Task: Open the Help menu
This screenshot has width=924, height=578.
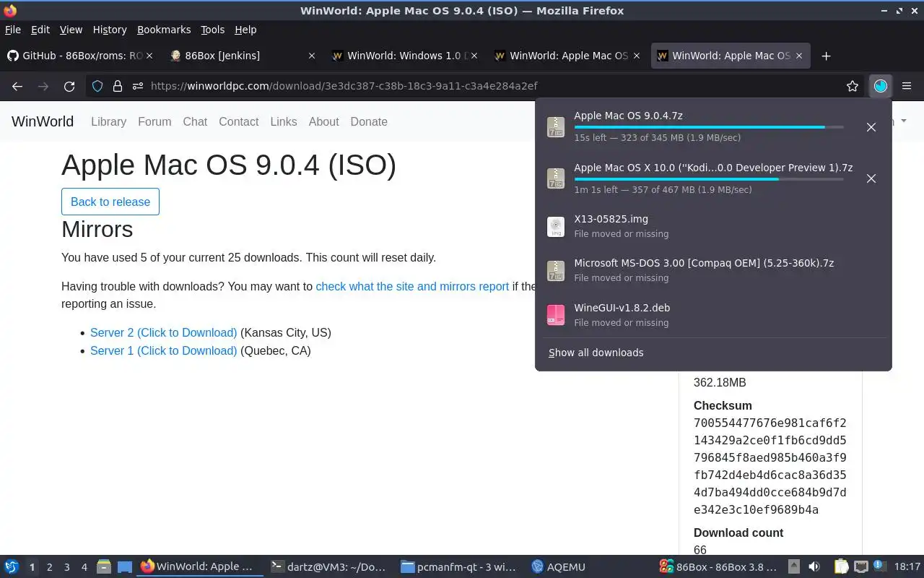Action: point(245,30)
